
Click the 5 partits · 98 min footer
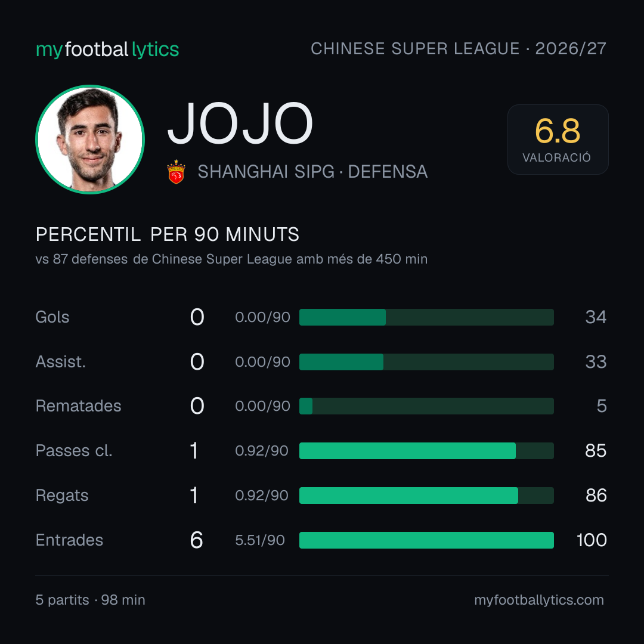click(91, 600)
